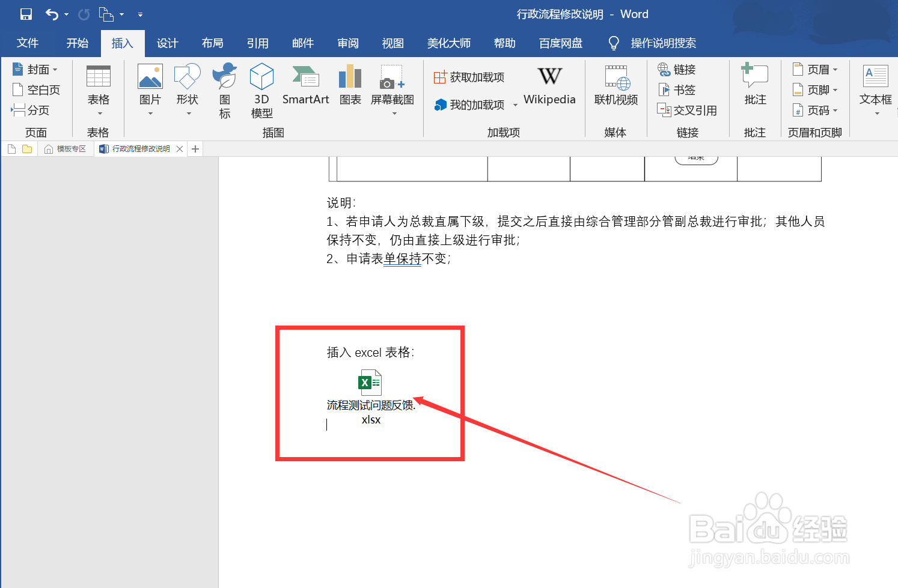This screenshot has width=898, height=588.
Task: Switch to the 视图 ribbon tab
Action: pos(393,43)
